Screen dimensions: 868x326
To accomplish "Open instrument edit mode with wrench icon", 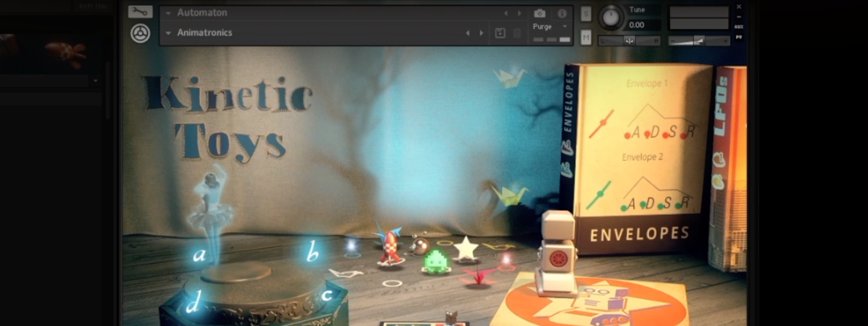I will pyautogui.click(x=140, y=12).
